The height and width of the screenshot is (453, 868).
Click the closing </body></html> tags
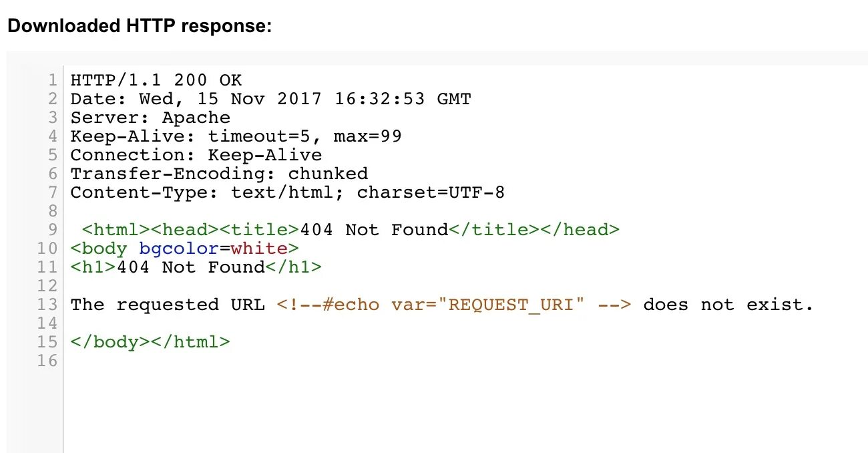coord(150,342)
